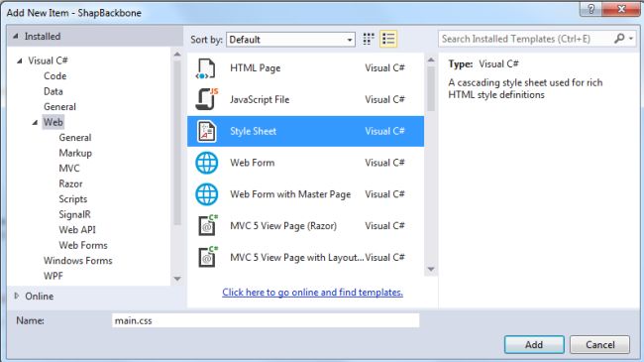The height and width of the screenshot is (362, 644).
Task: Click the template list scroll down arrow
Action: (431, 269)
